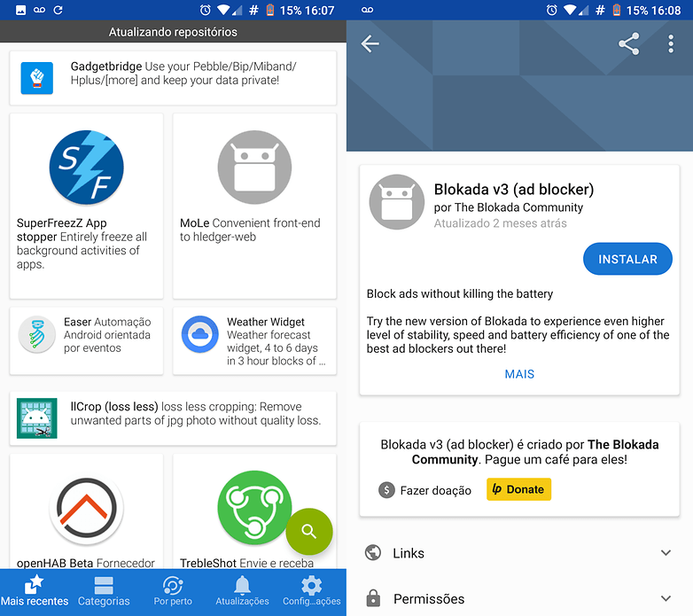Image resolution: width=693 pixels, height=616 pixels.
Task: Open the Categorias tab
Action: 104,591
